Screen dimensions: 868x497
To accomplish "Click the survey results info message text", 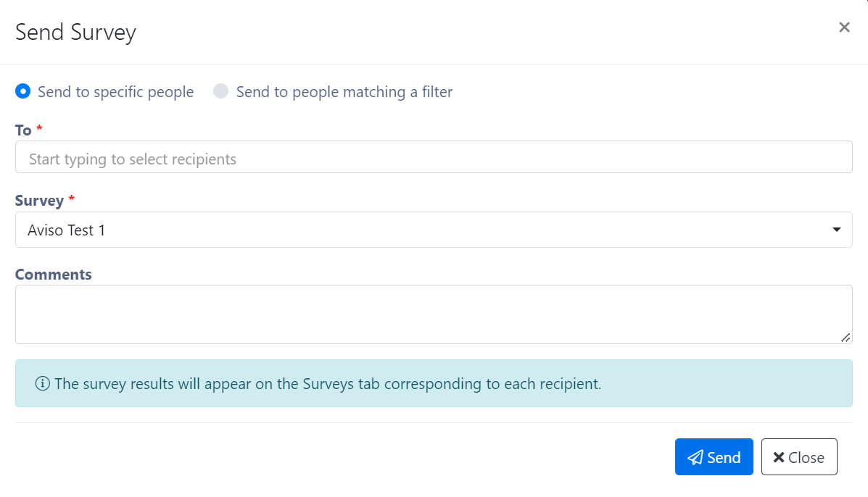I will pyautogui.click(x=328, y=384).
